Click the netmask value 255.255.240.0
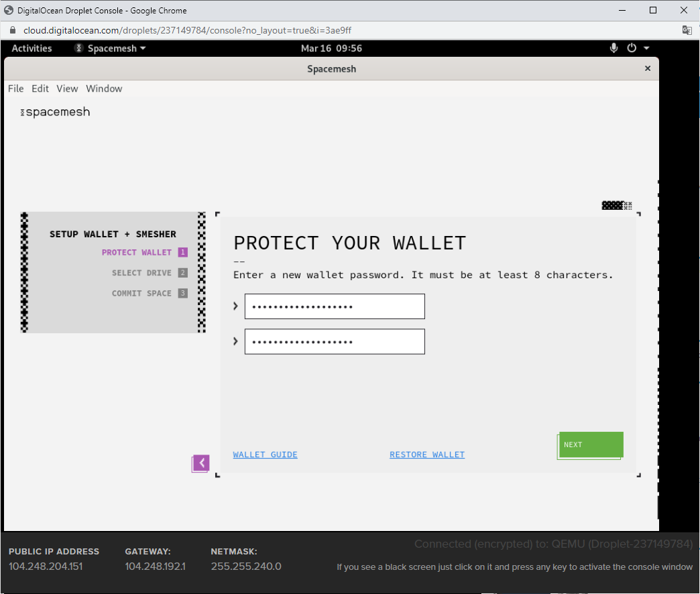This screenshot has height=594, width=700. click(x=246, y=567)
